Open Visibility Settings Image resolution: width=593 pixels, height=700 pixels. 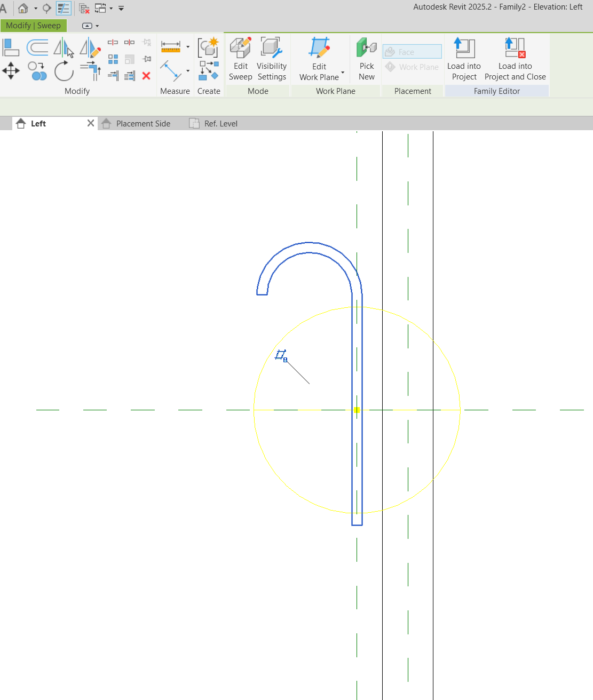click(x=272, y=59)
